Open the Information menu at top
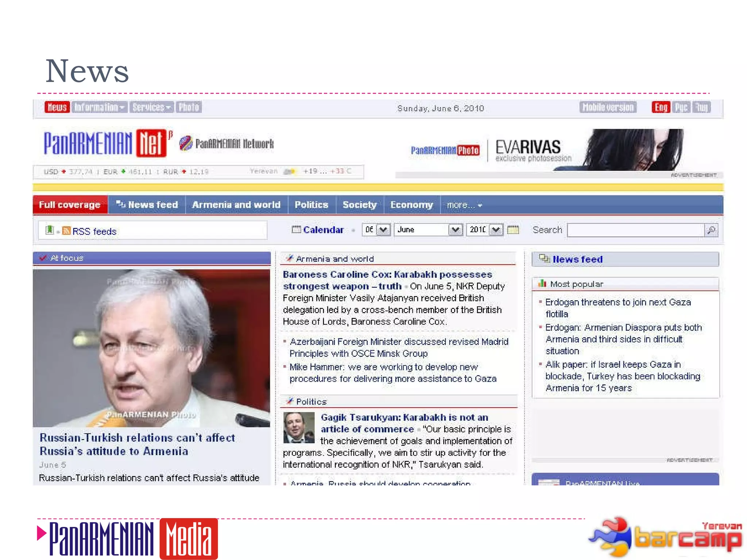 99,107
